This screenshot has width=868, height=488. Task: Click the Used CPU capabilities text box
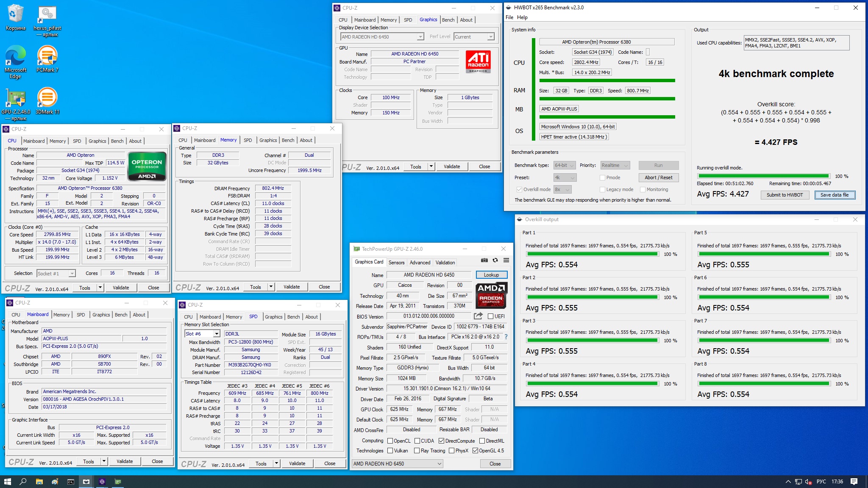(x=796, y=43)
